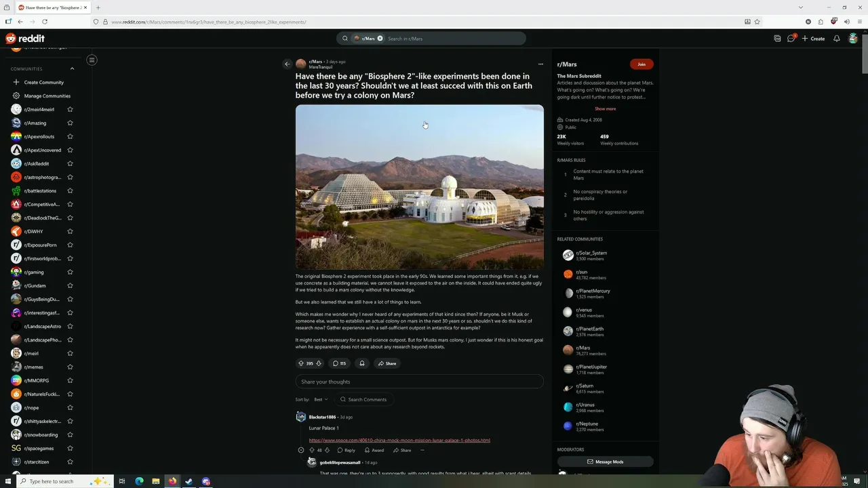
Task: Open the post overflow options menu
Action: tap(540, 64)
